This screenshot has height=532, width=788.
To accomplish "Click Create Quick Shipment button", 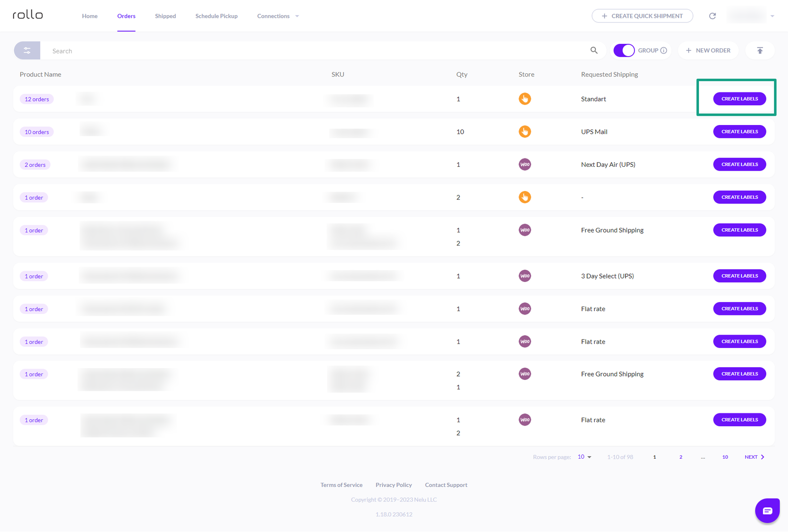I will tap(642, 16).
